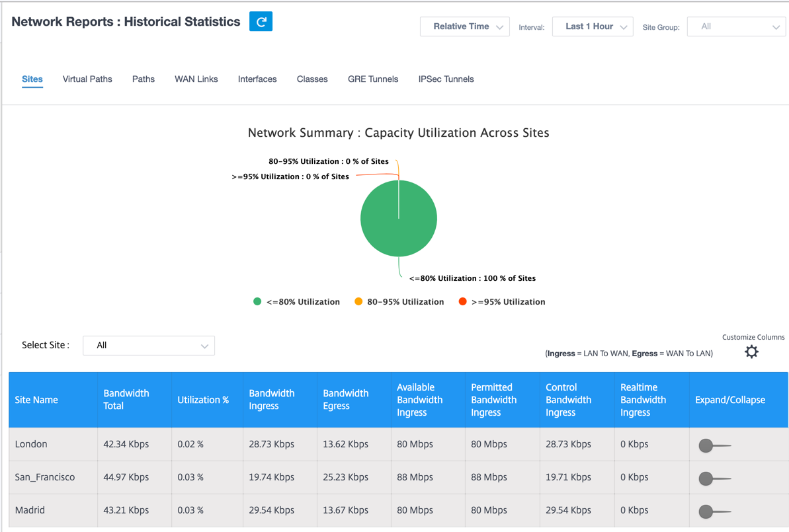The image size is (789, 532).
Task: Switch to the GRE Tunnels tab
Action: pyautogui.click(x=373, y=79)
